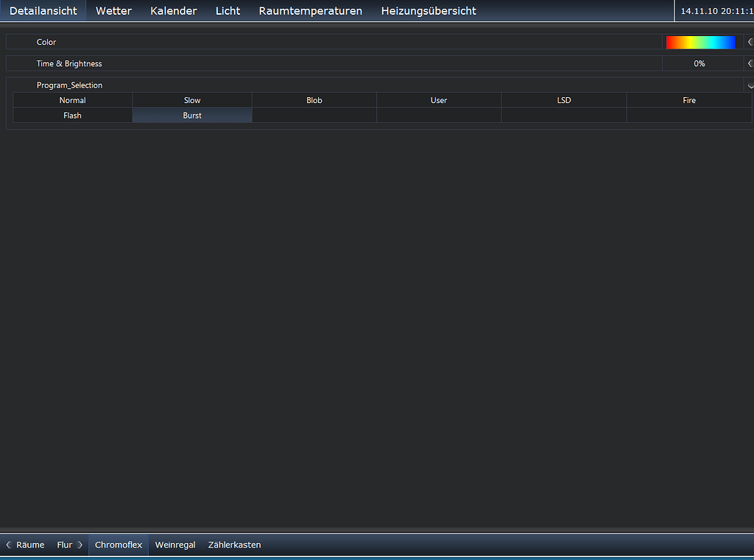The image size is (754, 560).
Task: Open the Heizungsübersicht view
Action: click(x=428, y=10)
